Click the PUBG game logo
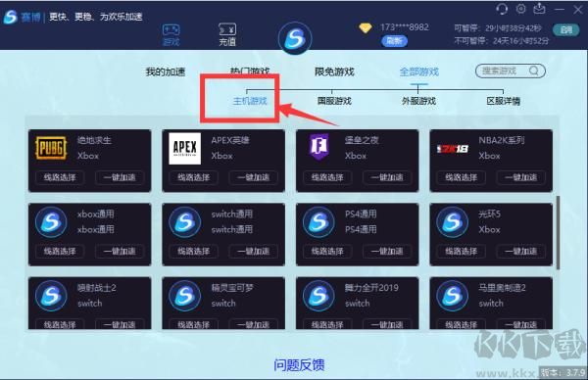588x380 pixels. [x=51, y=148]
